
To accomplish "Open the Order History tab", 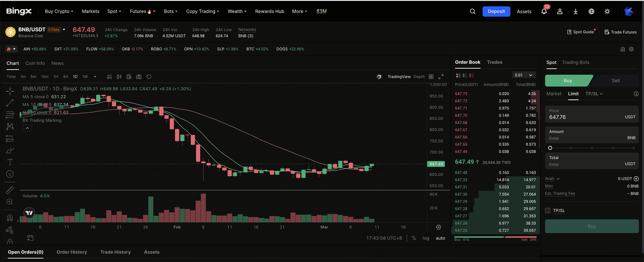I will tap(71, 252).
